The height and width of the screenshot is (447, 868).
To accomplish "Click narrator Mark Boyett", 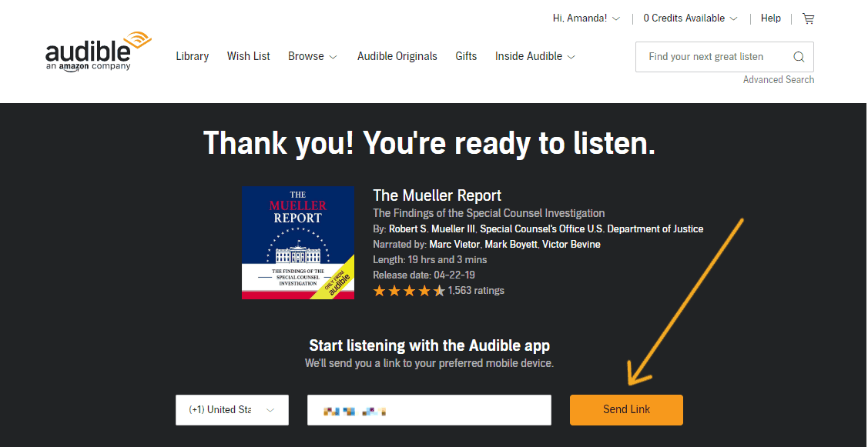I will [511, 245].
